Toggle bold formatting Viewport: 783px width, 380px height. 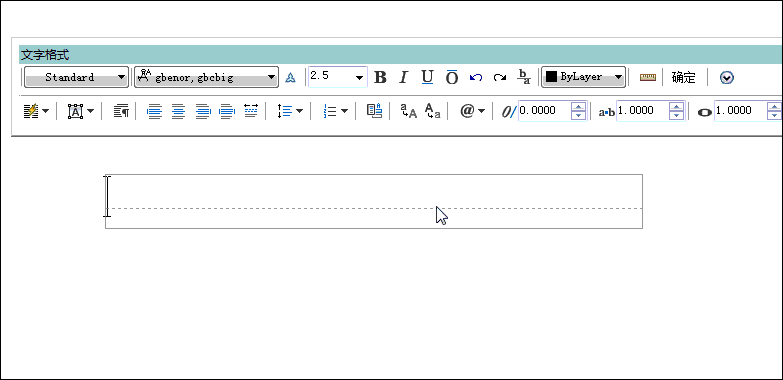click(380, 77)
